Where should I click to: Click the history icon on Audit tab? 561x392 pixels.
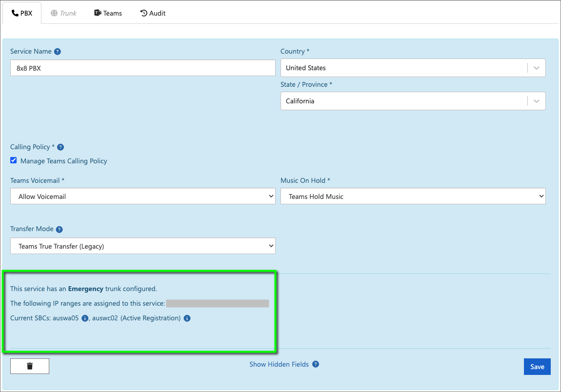pos(144,13)
